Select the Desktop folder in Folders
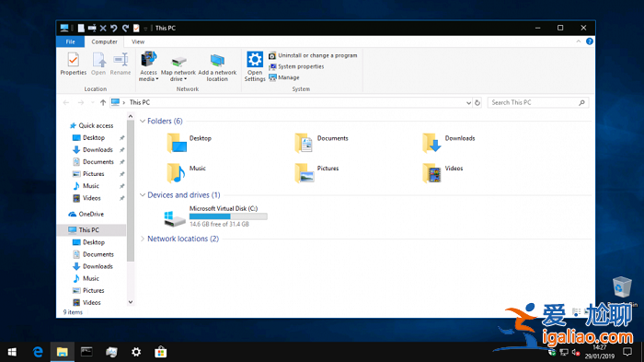The image size is (644, 362). tap(189, 143)
